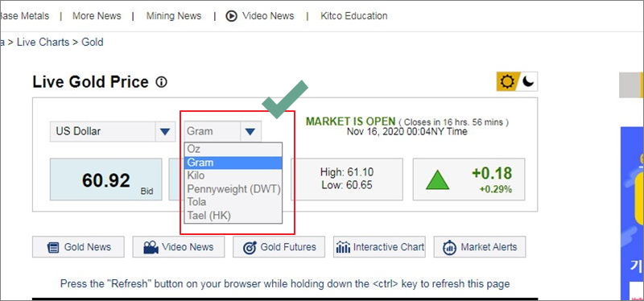Click the newspaper icon on Gold News

pos(53,248)
